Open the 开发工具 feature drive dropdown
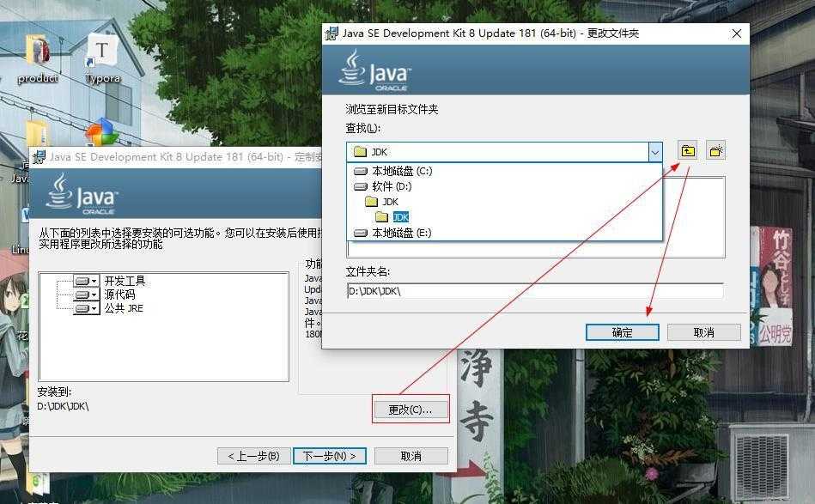 coord(86,281)
